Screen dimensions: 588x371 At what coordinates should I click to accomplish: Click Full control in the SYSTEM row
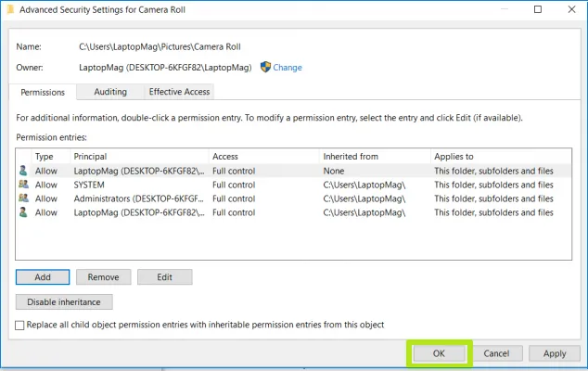pyautogui.click(x=234, y=185)
